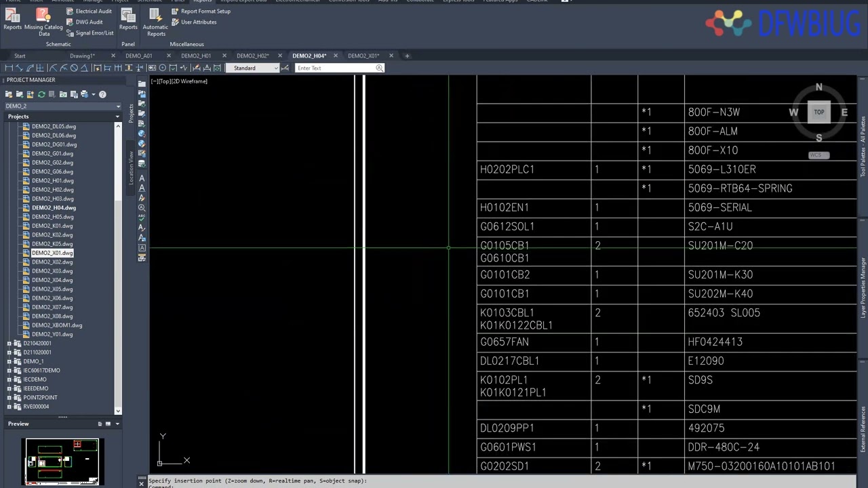Open the Tool Palettes side panel
This screenshot has width=868, height=488.
point(863,146)
